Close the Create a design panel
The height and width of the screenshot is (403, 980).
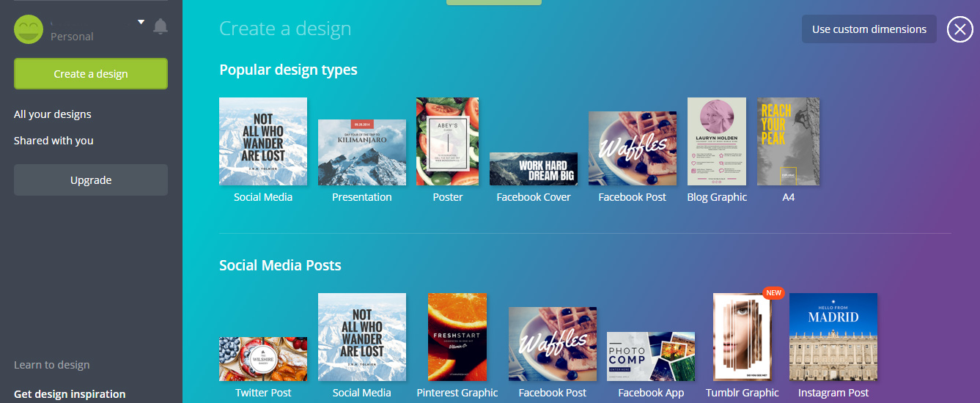(959, 29)
